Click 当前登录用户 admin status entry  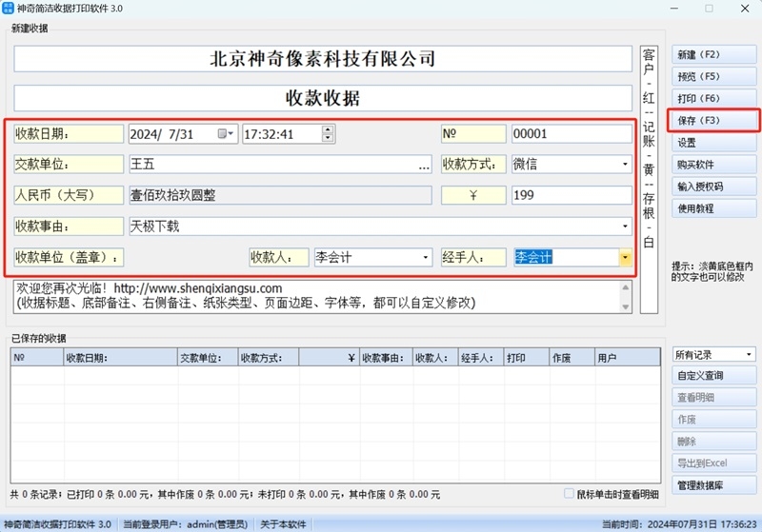coord(185,524)
